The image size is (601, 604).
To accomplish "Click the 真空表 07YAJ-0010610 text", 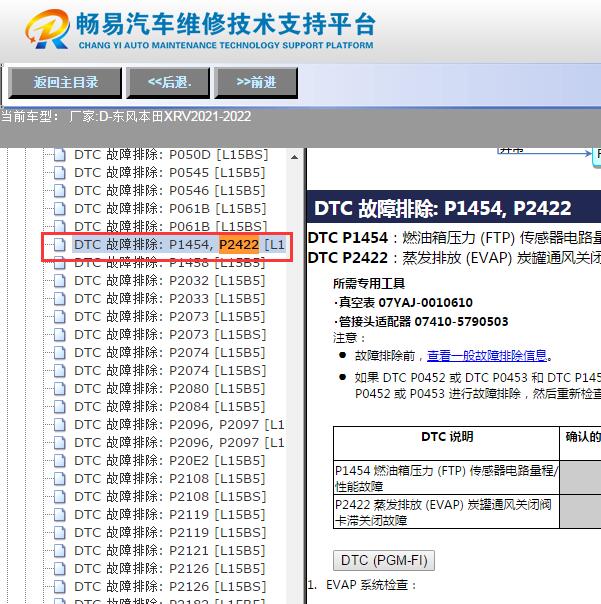I will click(x=403, y=302).
